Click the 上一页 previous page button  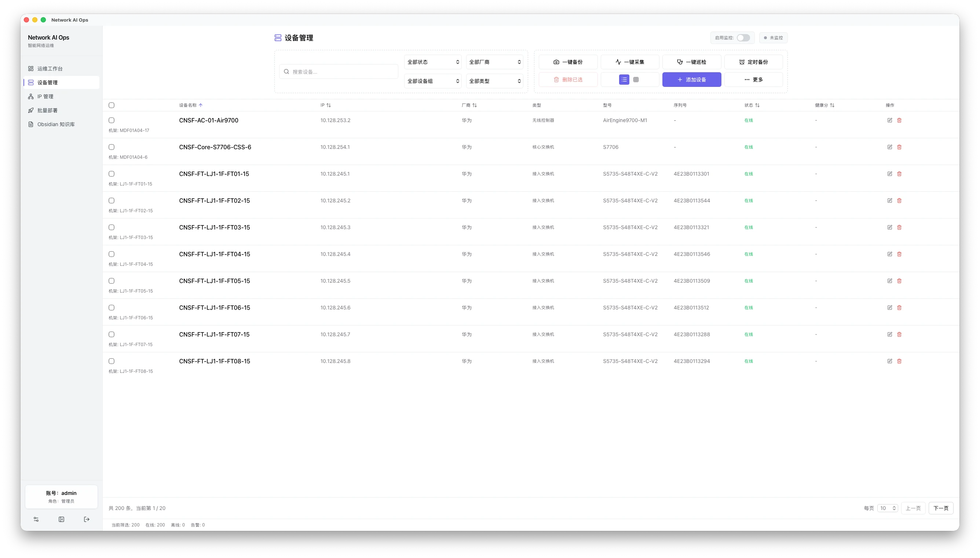click(913, 508)
